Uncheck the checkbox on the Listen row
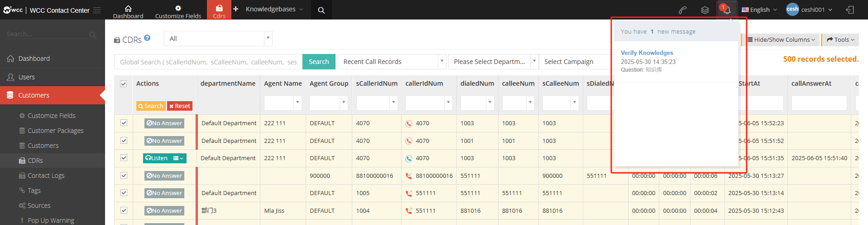868x225 pixels. (x=124, y=158)
